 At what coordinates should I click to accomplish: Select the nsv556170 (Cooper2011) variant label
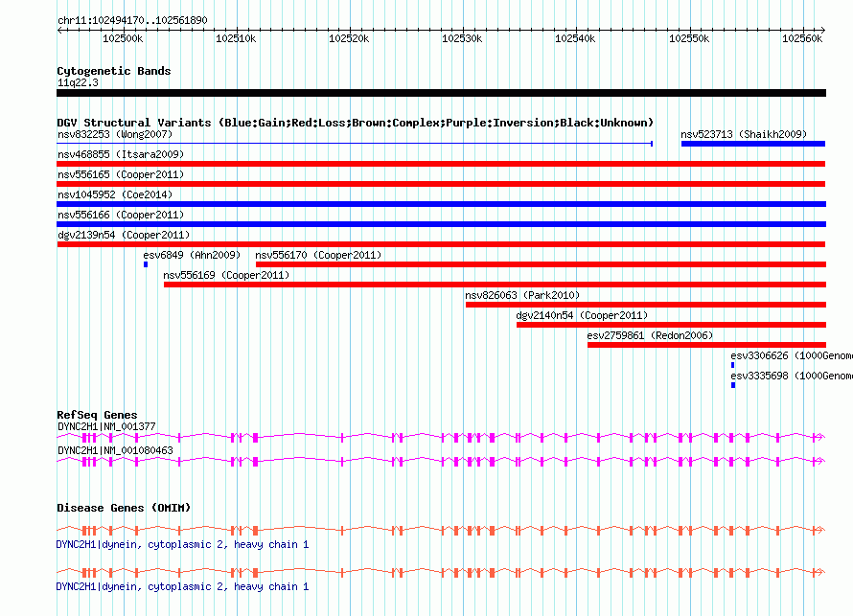318,255
